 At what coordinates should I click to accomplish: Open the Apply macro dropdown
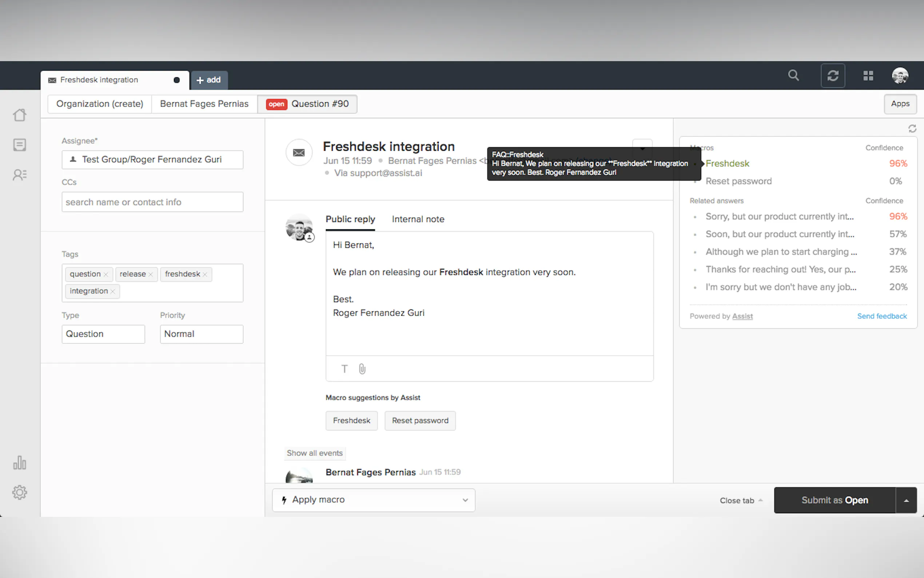(x=373, y=500)
